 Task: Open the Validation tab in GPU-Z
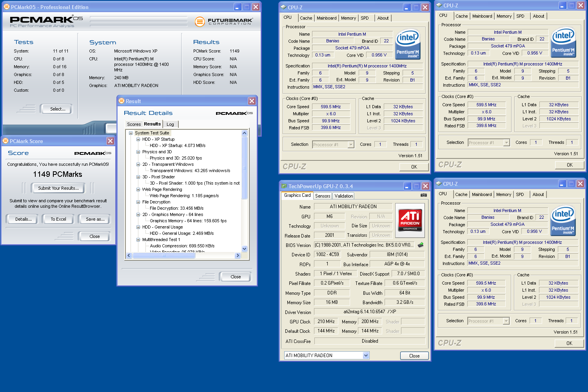click(x=344, y=196)
